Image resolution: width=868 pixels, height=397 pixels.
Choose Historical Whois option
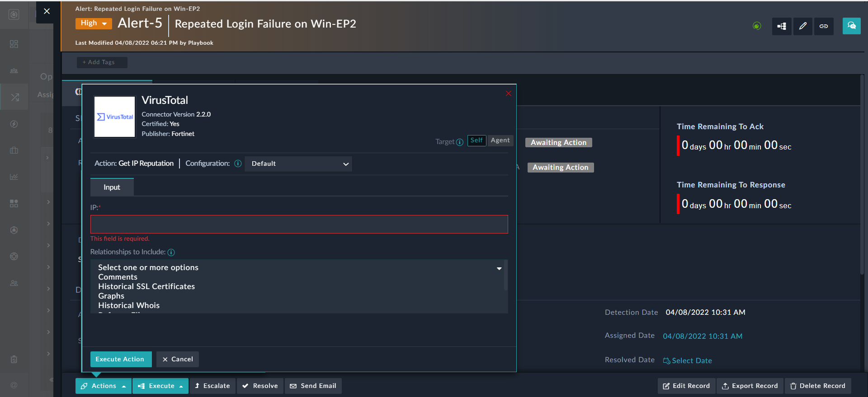click(x=129, y=305)
